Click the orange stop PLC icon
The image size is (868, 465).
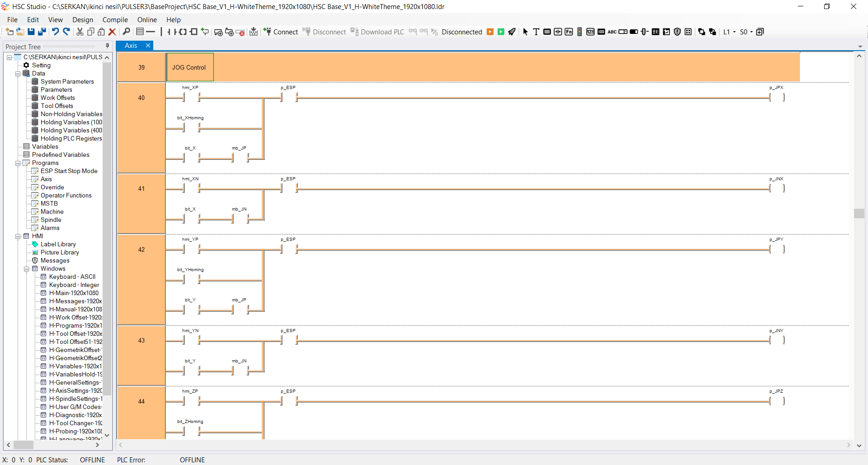coord(490,32)
